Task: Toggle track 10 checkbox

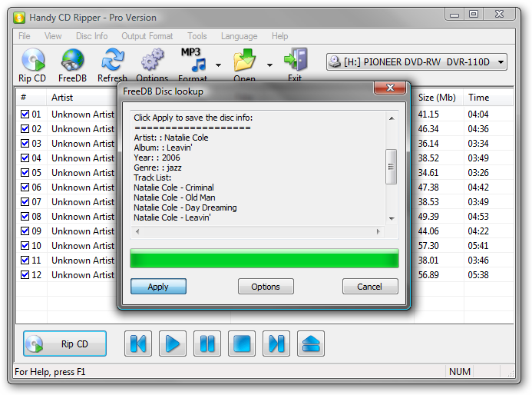Action: [x=25, y=246]
